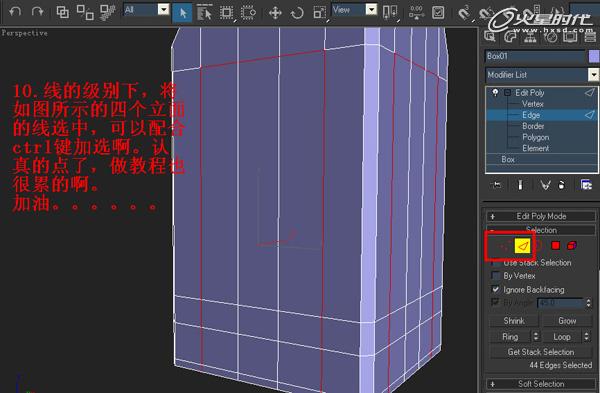
Task: Click the yellow Edge selection level icon
Action: point(523,246)
